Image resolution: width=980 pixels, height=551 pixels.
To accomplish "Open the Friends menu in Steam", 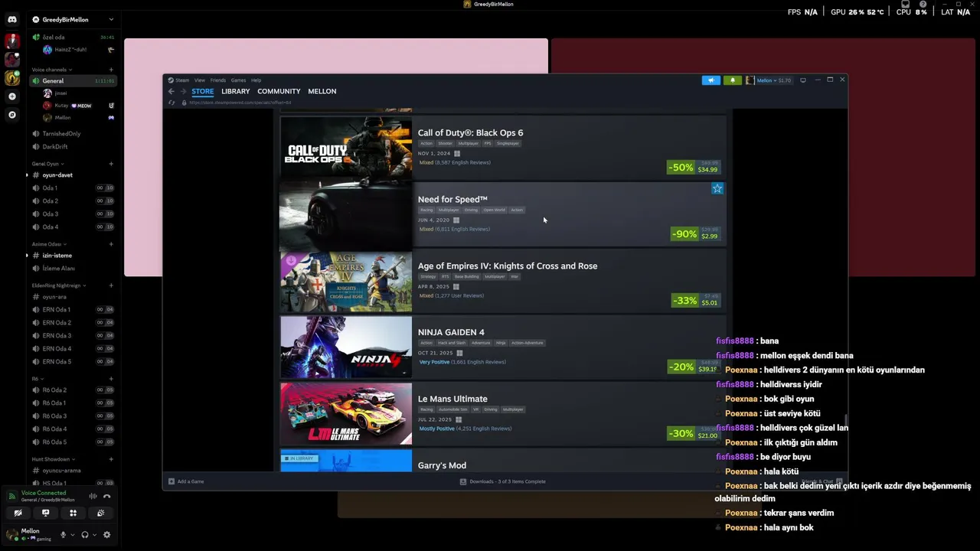I will coord(218,80).
